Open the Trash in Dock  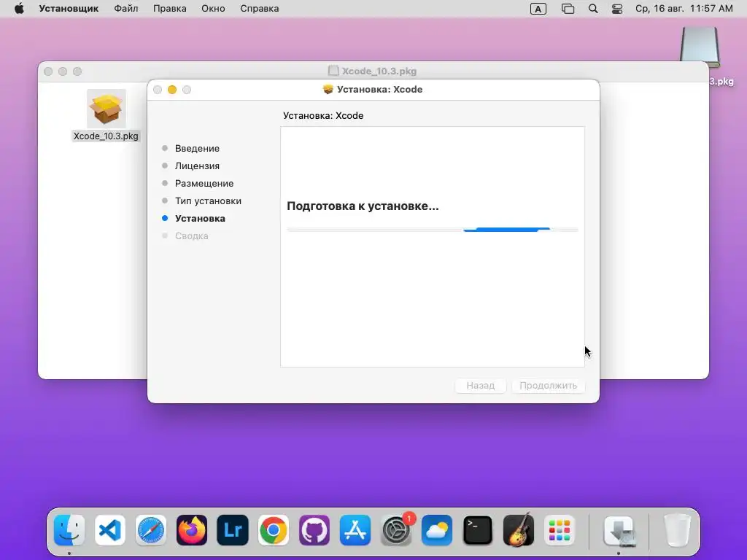(677, 530)
